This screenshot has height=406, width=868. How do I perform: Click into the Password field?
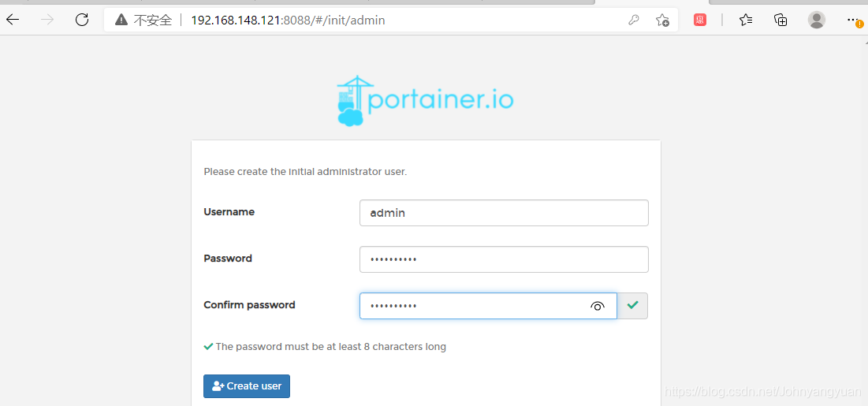coord(504,259)
